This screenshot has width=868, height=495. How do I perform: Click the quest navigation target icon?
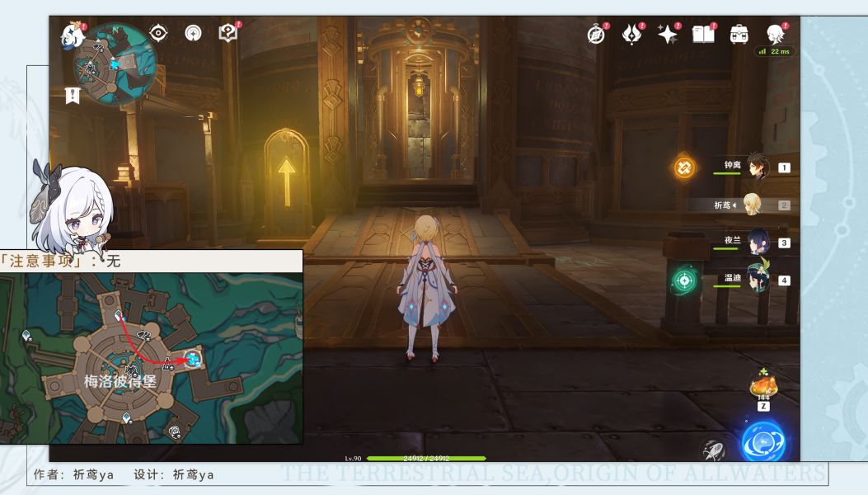[158, 33]
